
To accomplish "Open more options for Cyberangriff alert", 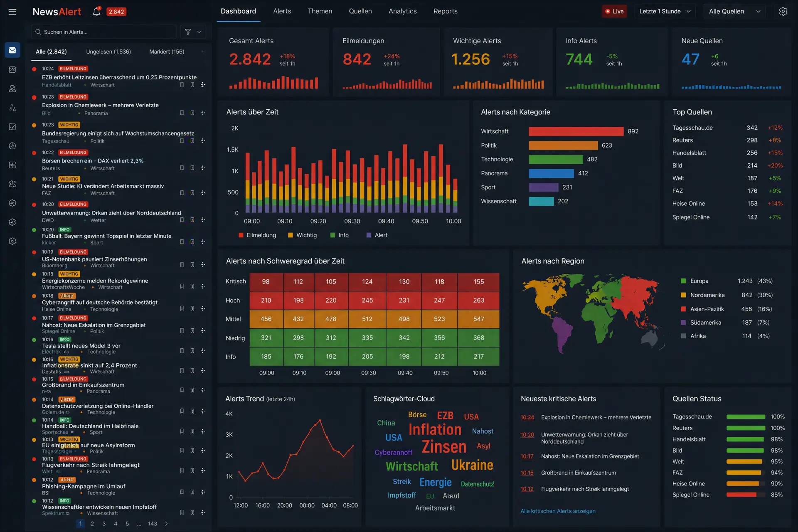I will coord(203,309).
